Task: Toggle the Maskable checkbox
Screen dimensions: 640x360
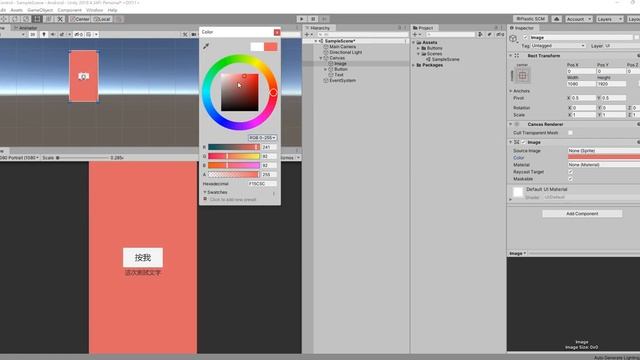Action: (x=570, y=179)
